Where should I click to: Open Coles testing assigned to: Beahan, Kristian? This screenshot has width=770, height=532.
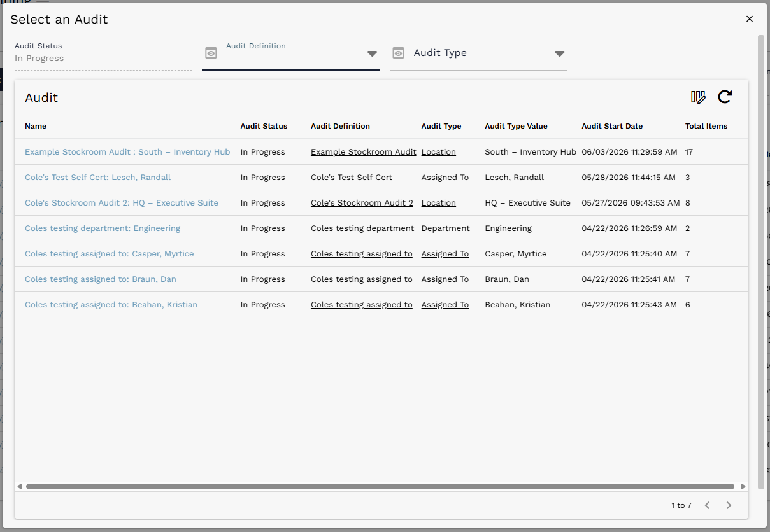(x=111, y=305)
